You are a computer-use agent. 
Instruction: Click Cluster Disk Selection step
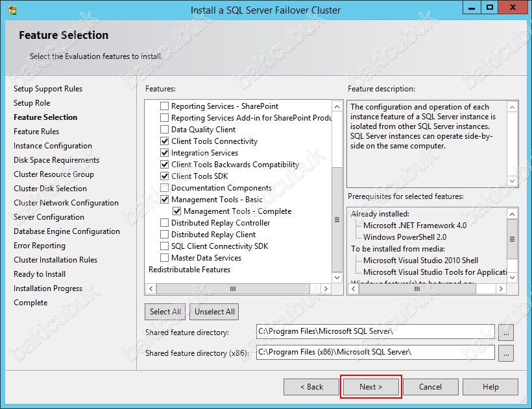click(x=50, y=189)
